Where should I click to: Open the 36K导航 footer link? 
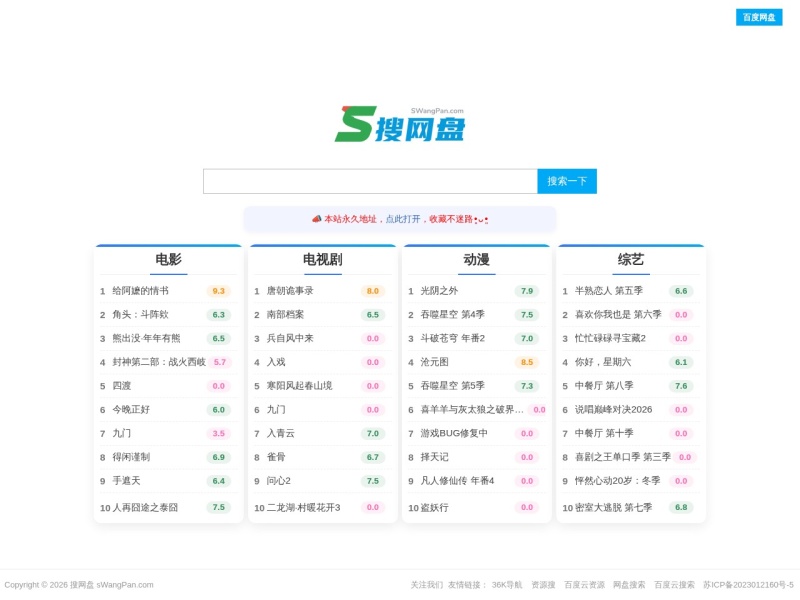(x=507, y=585)
